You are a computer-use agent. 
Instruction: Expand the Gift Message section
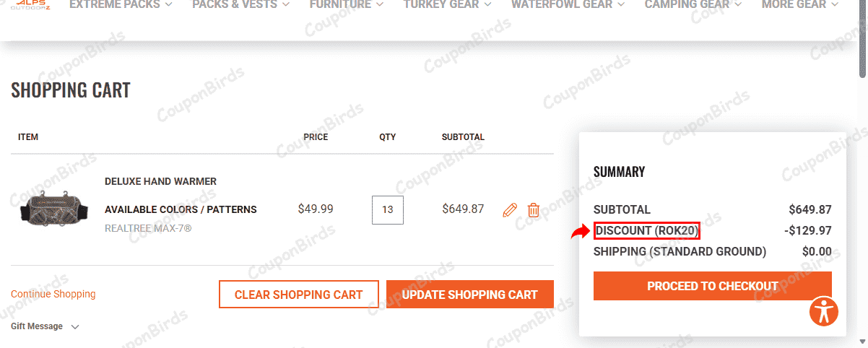tap(45, 326)
